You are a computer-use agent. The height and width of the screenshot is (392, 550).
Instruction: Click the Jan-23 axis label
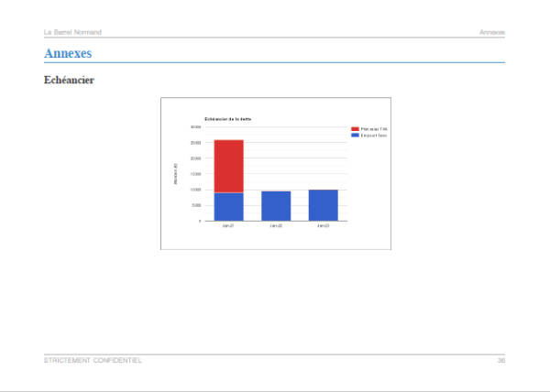[323, 226]
